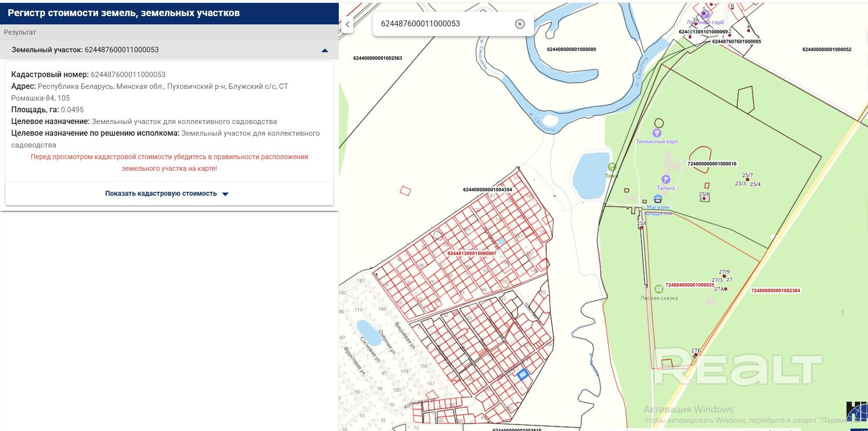The width and height of the screenshot is (868, 431).
Task: Click the Пляж beach map icon
Action: coord(612,167)
